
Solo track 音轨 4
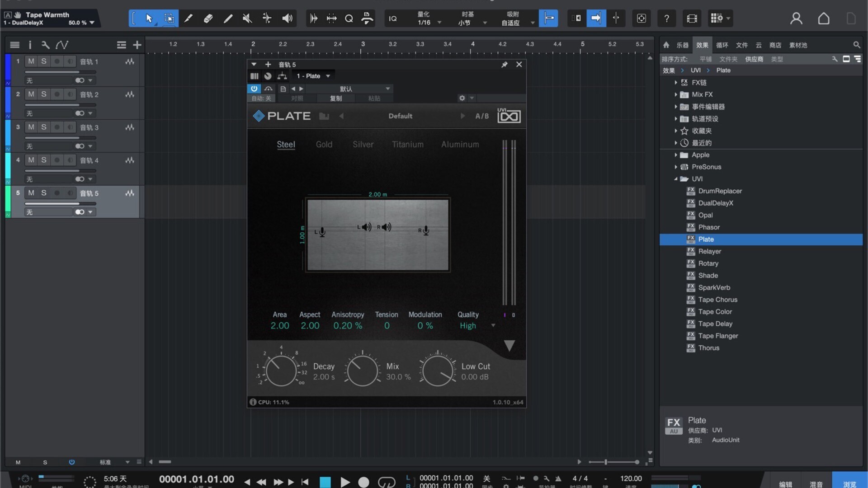click(43, 160)
